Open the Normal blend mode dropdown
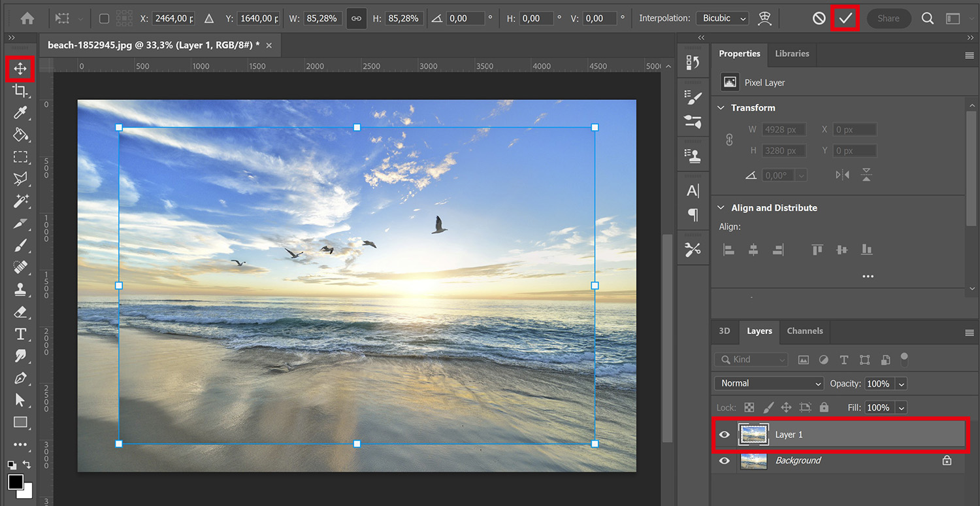Viewport: 980px width, 506px height. tap(768, 383)
